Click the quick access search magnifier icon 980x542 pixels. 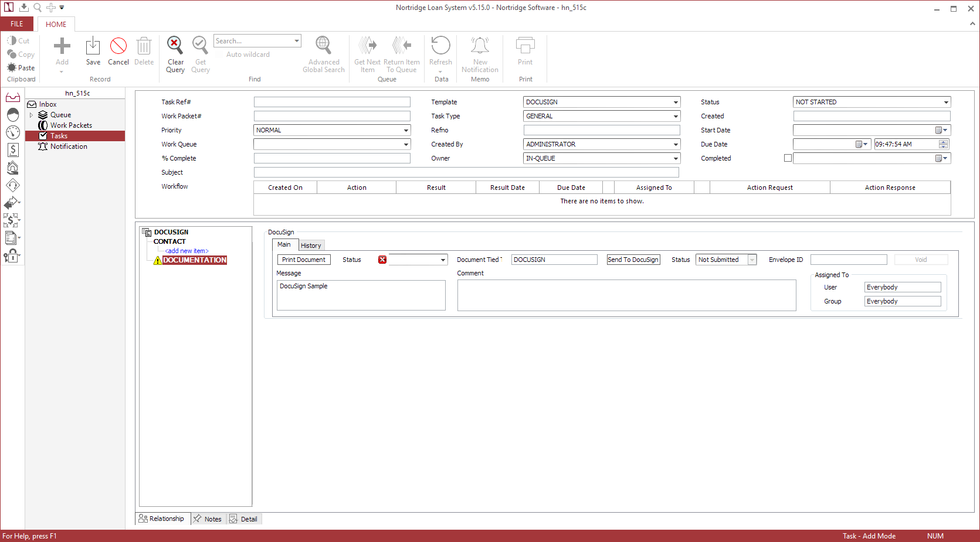pos(37,8)
